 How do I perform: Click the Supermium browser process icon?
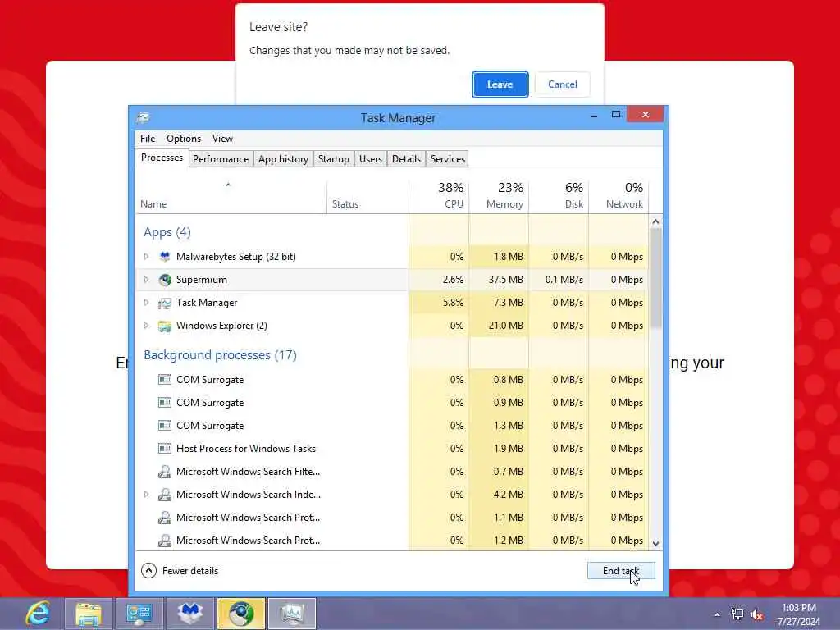coord(165,280)
